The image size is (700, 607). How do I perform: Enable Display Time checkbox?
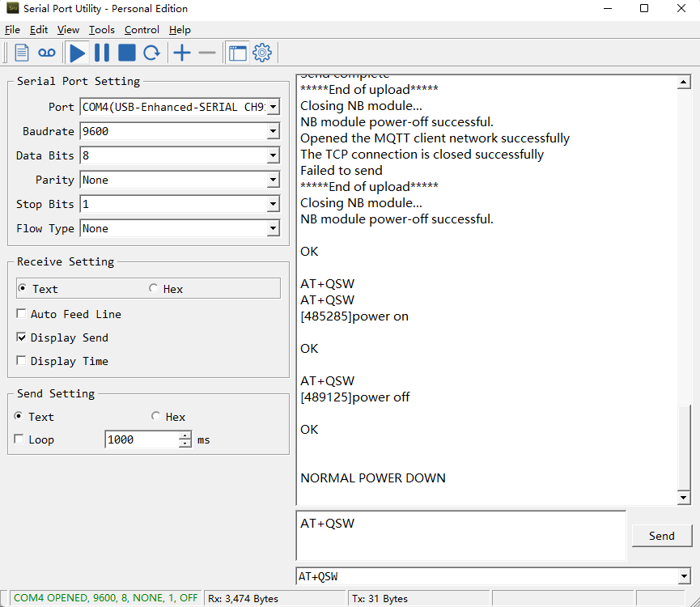(x=21, y=361)
